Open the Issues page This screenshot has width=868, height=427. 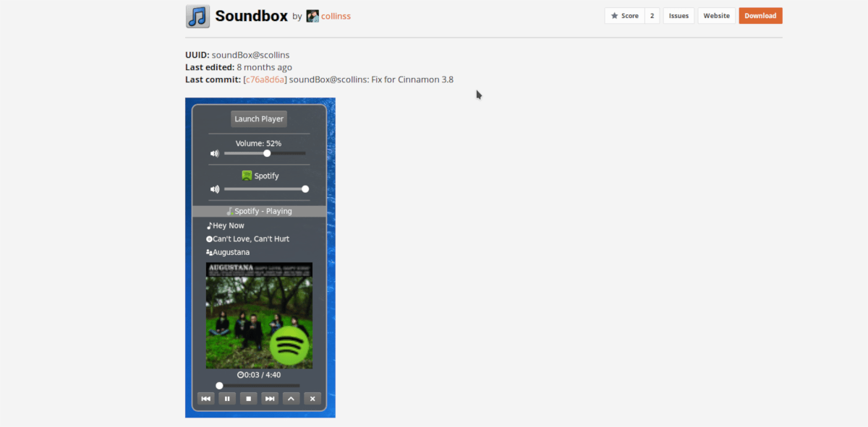(x=678, y=16)
